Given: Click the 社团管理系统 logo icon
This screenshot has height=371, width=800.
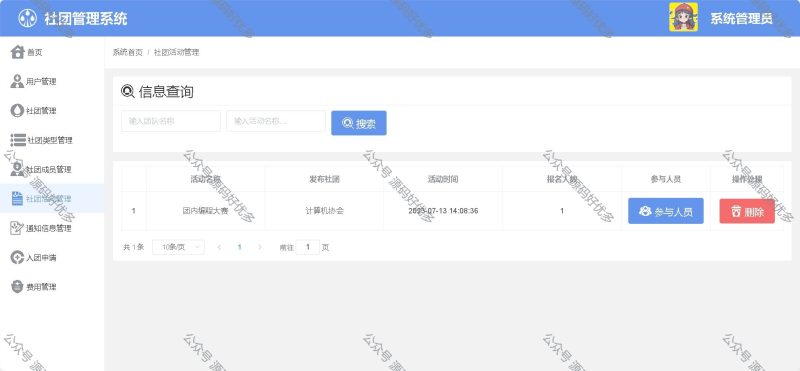Looking at the screenshot, I should coord(28,18).
